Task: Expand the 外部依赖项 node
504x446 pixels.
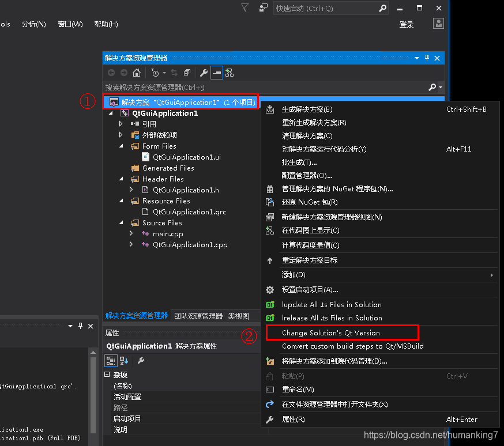Action: coord(121,134)
